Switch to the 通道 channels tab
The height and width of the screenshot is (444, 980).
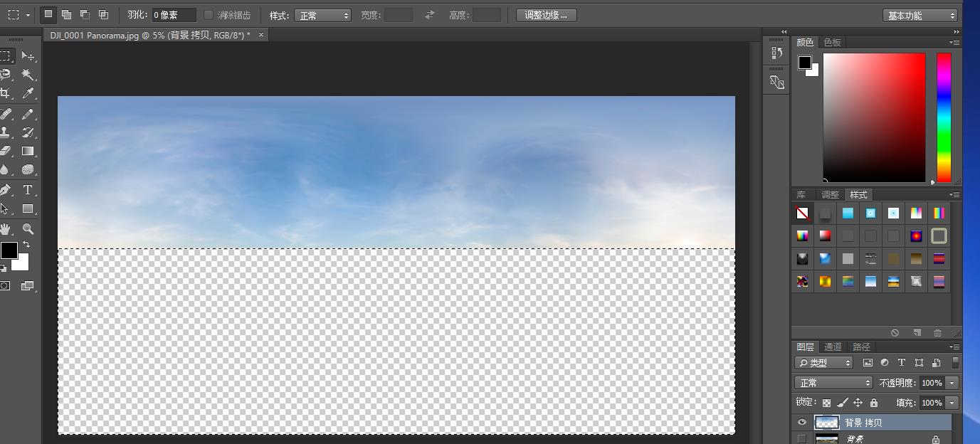point(833,347)
